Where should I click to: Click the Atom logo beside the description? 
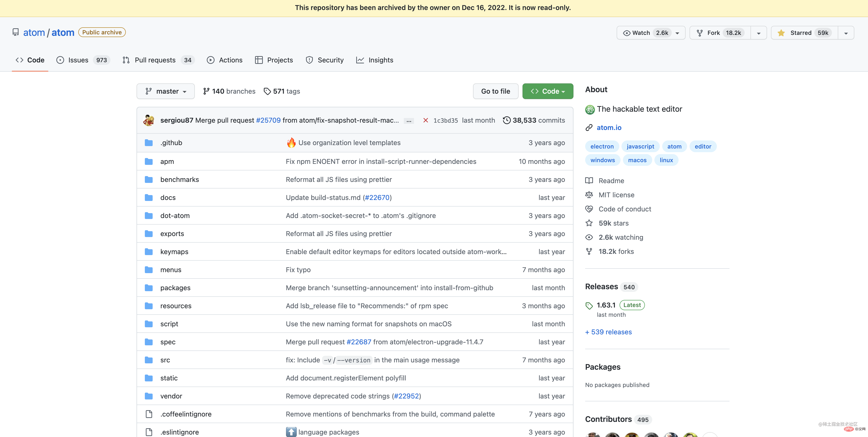[x=590, y=109]
